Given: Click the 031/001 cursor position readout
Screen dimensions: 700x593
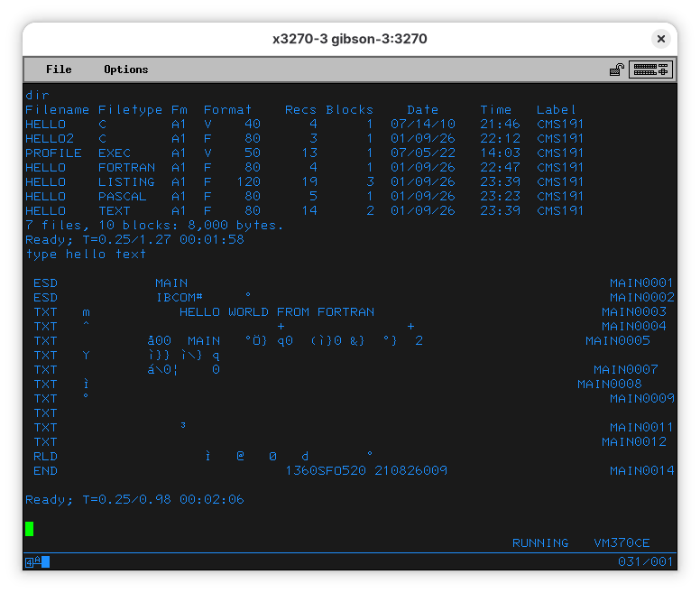Looking at the screenshot, I should point(645,562).
